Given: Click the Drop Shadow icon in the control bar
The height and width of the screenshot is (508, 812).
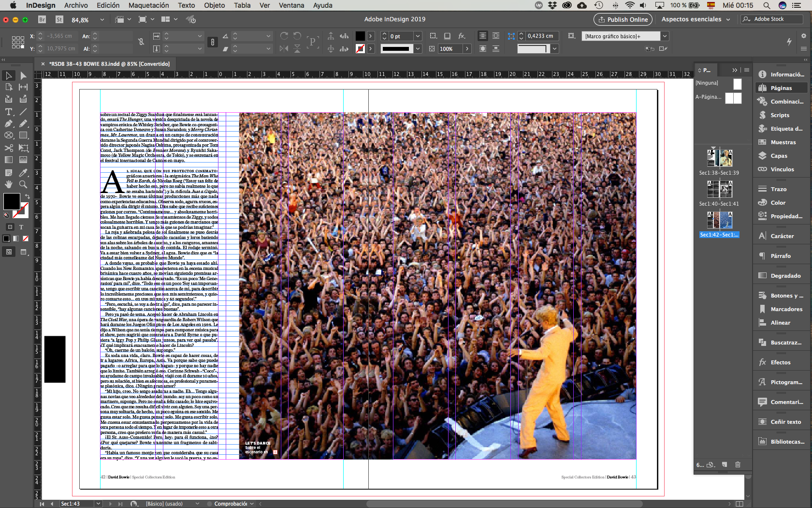Looking at the screenshot, I should point(448,36).
